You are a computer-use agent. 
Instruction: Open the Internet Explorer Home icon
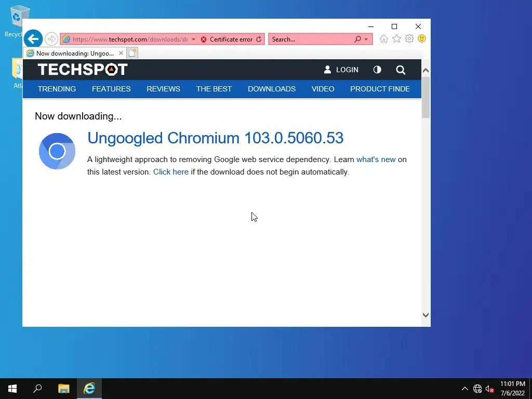[x=384, y=39]
